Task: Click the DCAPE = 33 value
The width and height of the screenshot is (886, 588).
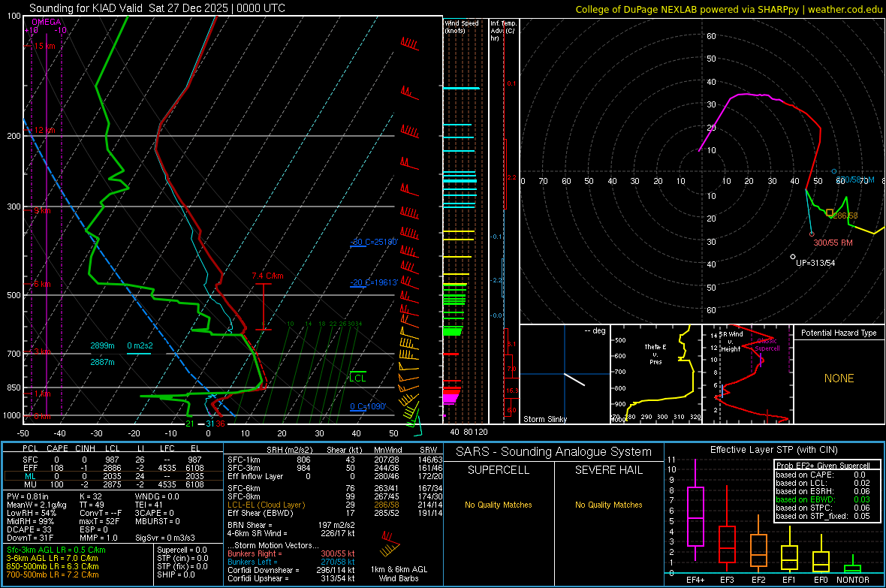Action: tap(29, 529)
